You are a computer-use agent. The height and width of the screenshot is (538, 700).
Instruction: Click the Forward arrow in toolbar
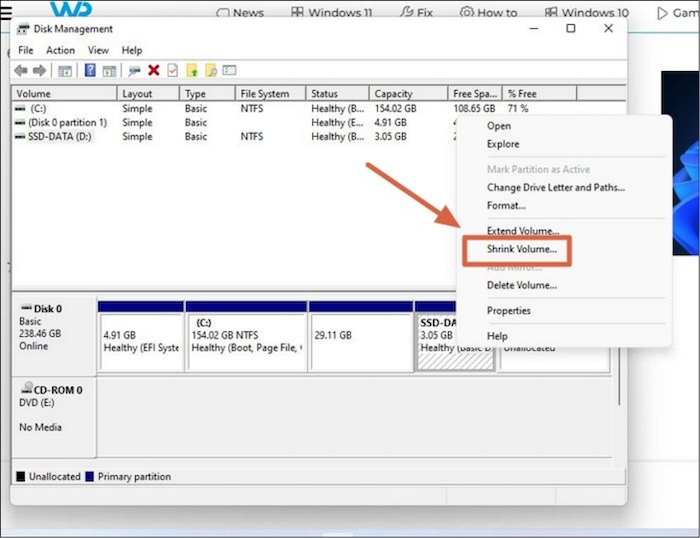pos(40,70)
